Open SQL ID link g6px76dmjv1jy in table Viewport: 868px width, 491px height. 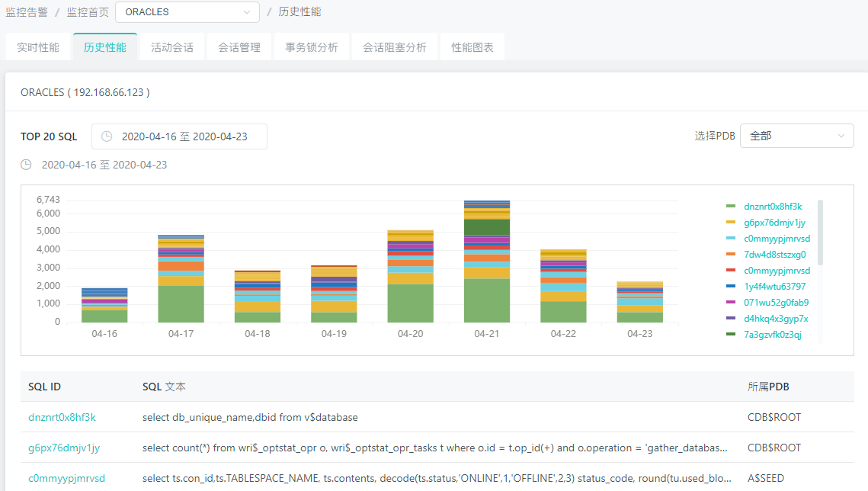click(64, 448)
